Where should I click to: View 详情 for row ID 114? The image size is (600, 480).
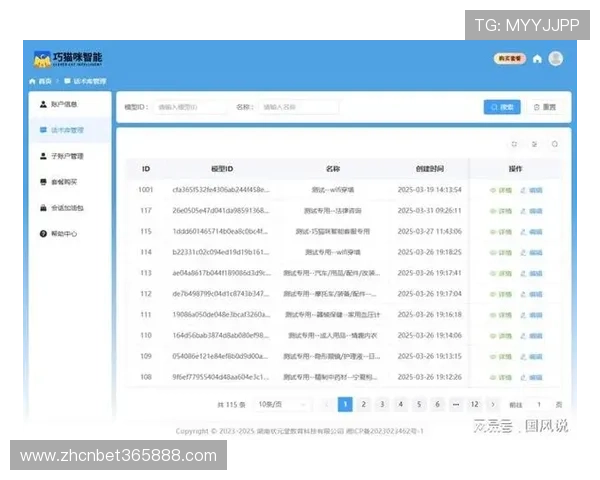tap(501, 253)
